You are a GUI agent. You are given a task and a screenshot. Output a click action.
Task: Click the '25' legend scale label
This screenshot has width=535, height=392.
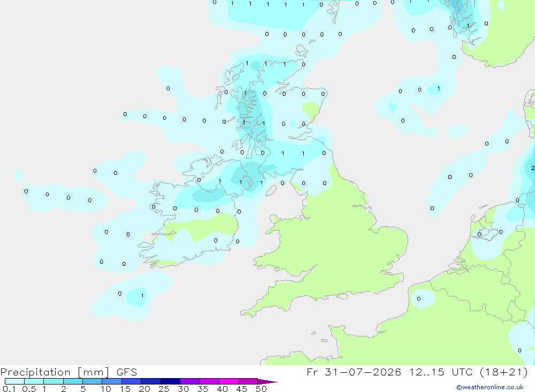point(164,389)
